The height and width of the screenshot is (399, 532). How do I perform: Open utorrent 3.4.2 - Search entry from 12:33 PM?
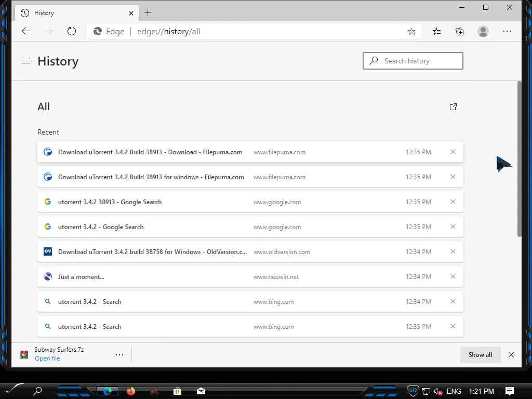pyautogui.click(x=250, y=326)
